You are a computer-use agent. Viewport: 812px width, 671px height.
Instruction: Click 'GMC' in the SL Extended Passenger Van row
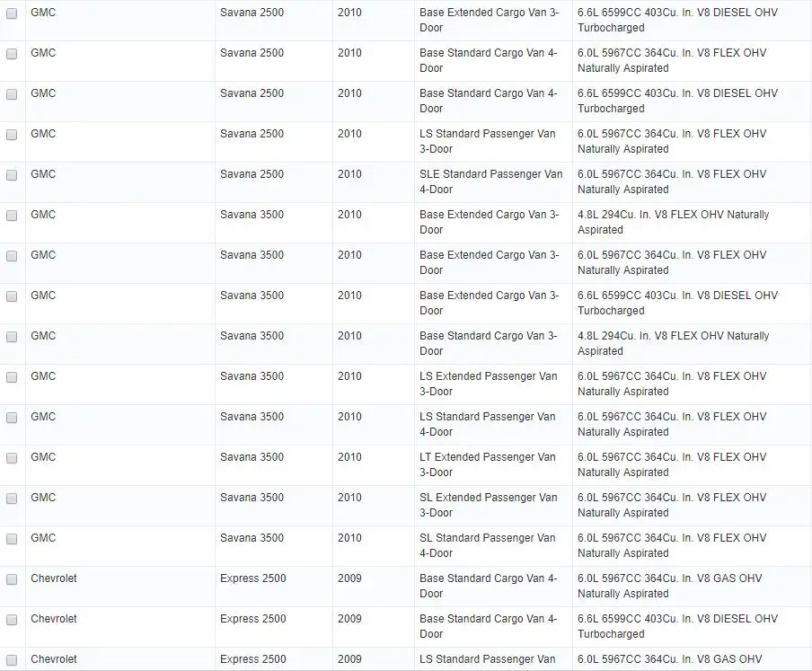[x=43, y=498]
